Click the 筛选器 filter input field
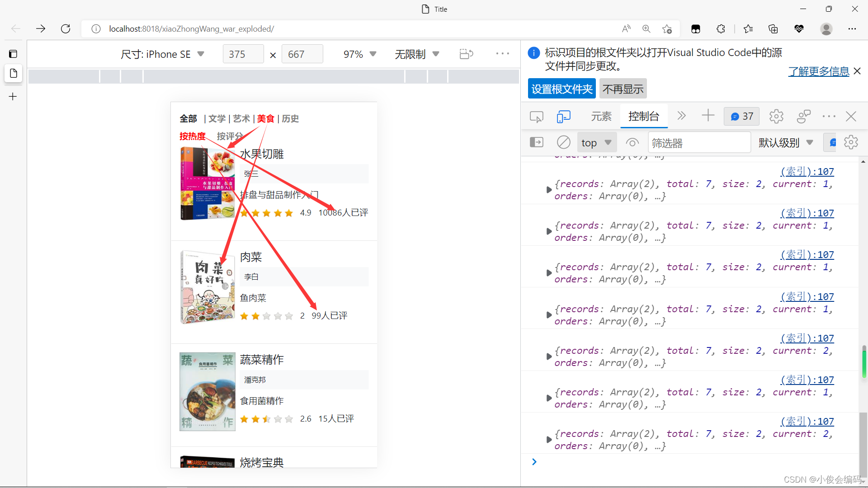 point(699,143)
